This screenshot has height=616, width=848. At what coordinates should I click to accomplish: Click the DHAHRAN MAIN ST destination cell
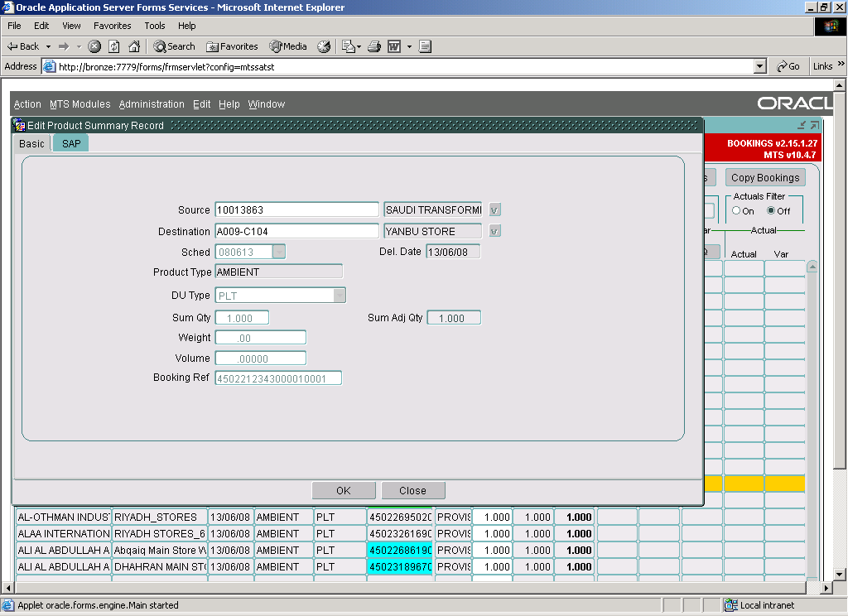(x=160, y=567)
